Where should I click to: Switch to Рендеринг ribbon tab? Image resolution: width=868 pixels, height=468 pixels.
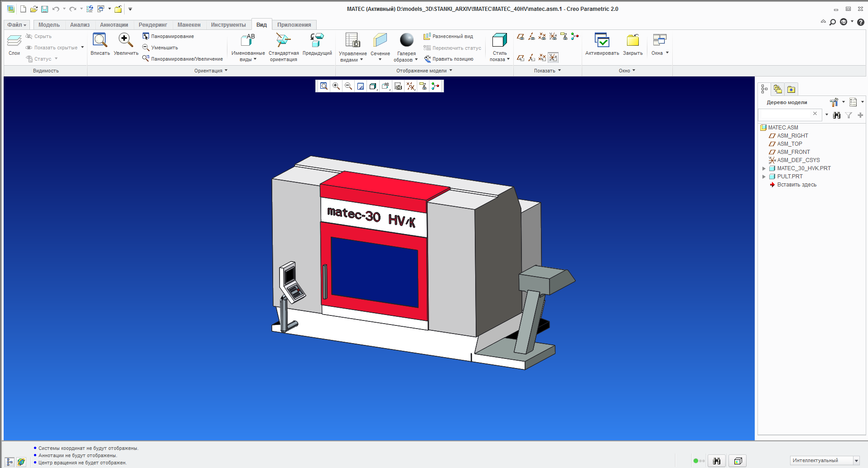(153, 25)
